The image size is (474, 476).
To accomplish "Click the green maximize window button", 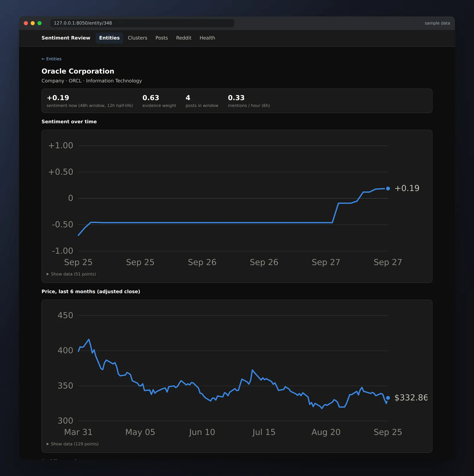I will pos(39,23).
